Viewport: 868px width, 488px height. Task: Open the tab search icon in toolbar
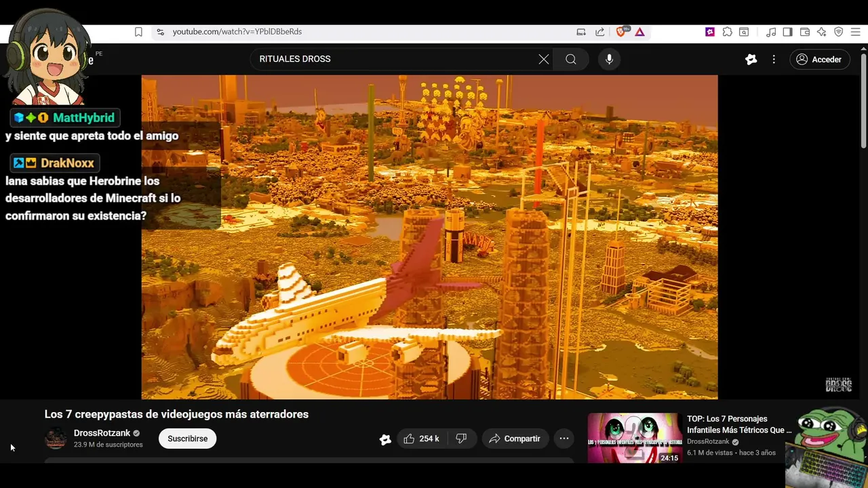(744, 32)
